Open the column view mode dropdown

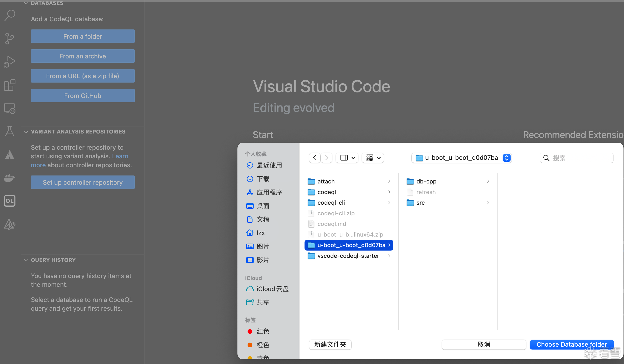pos(347,158)
